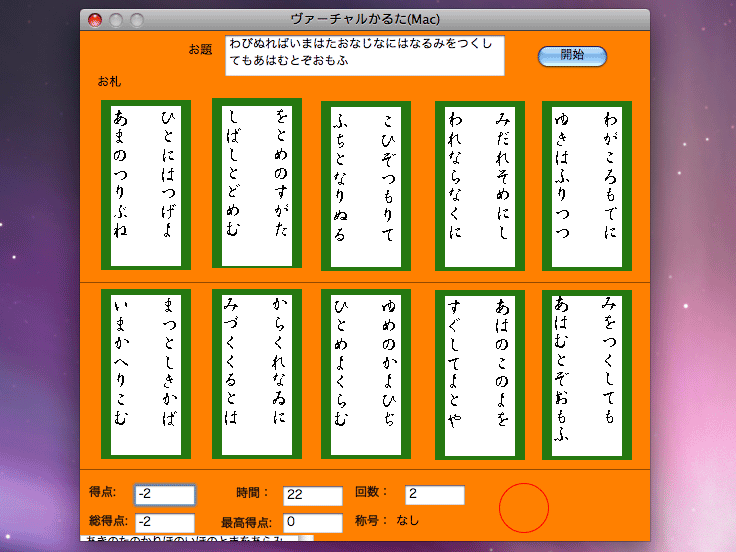The width and height of the screenshot is (736, 552).
Task: Click the お札 label
Action: pos(109,82)
